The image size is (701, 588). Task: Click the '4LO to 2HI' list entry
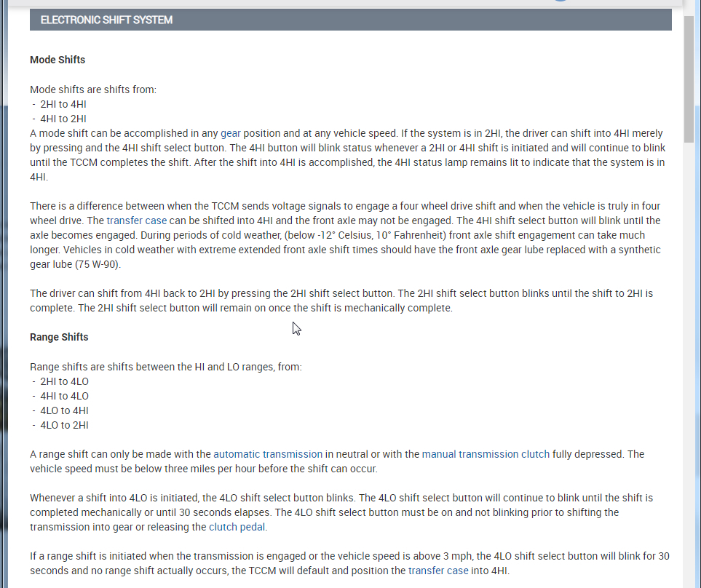[64, 425]
